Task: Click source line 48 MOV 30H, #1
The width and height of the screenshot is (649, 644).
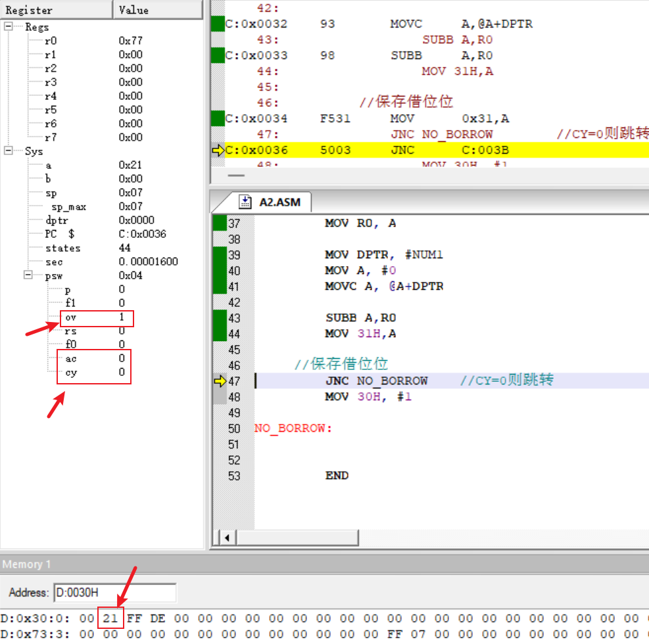Action: pyautogui.click(x=368, y=397)
